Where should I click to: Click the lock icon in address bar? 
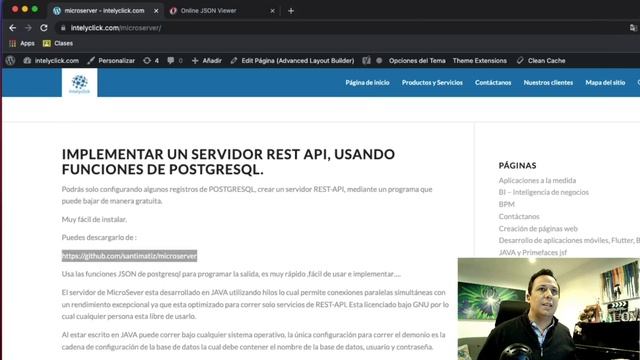(63, 28)
